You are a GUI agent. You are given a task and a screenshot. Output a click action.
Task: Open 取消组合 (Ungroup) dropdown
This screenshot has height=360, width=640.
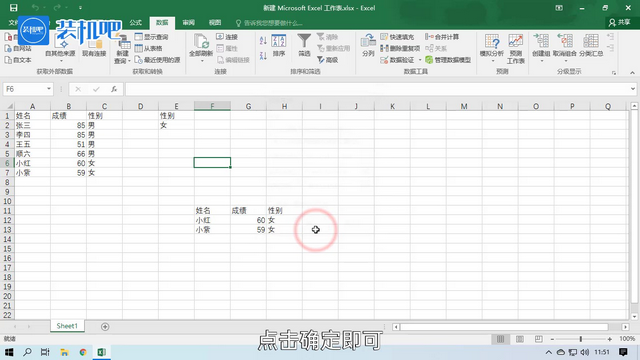[x=565, y=49]
